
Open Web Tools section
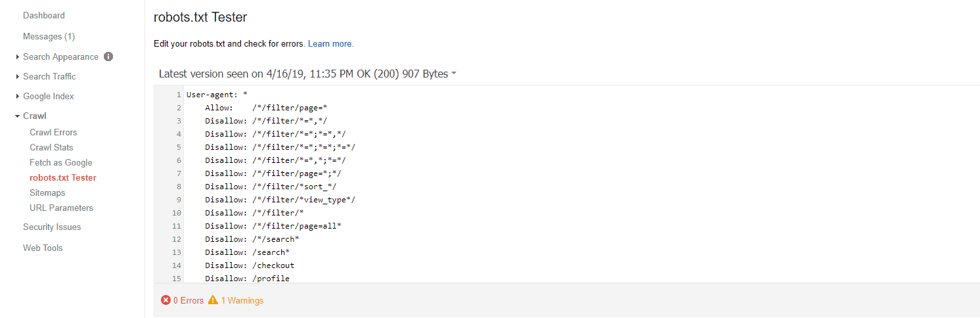43,248
